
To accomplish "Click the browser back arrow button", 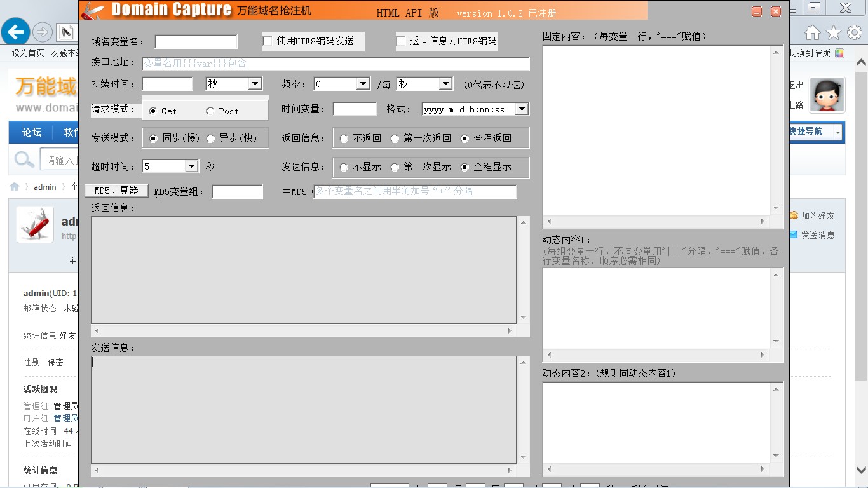I will click(16, 31).
